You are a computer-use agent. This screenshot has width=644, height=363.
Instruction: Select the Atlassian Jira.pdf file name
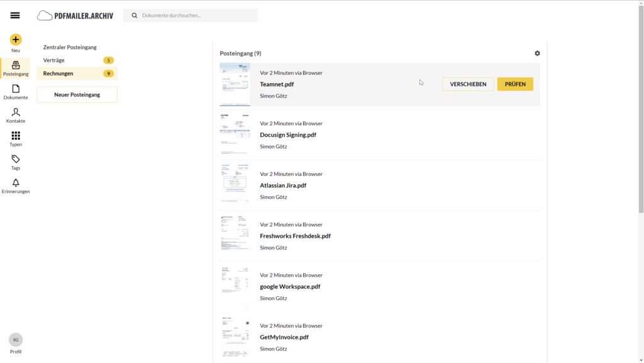[283, 185]
